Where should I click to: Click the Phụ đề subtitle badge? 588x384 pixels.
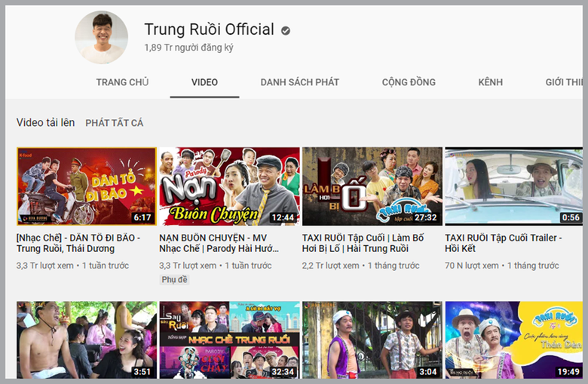point(174,280)
